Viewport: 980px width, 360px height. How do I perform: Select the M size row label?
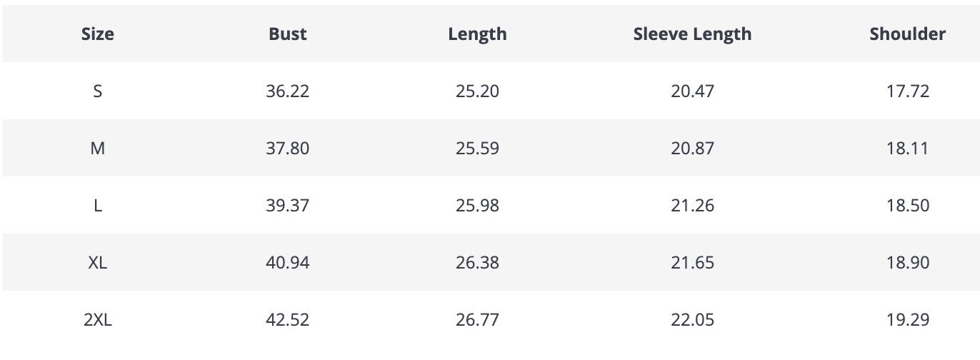pyautogui.click(x=98, y=149)
